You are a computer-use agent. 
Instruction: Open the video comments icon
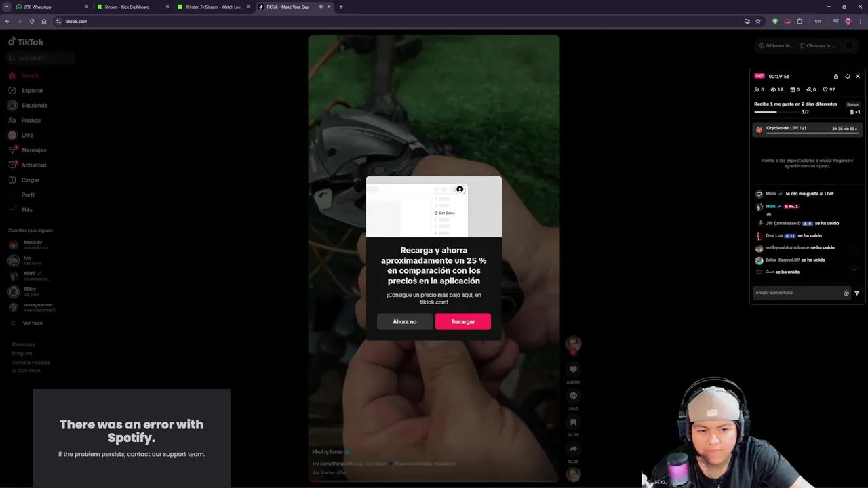(573, 396)
